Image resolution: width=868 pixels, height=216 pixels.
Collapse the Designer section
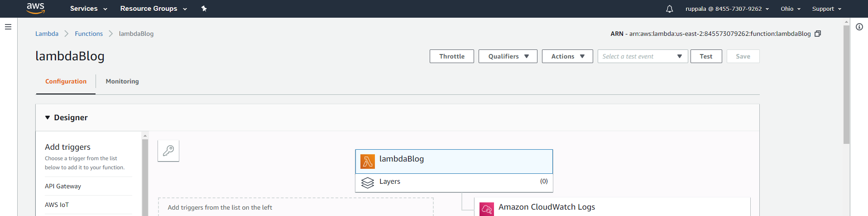tap(48, 118)
